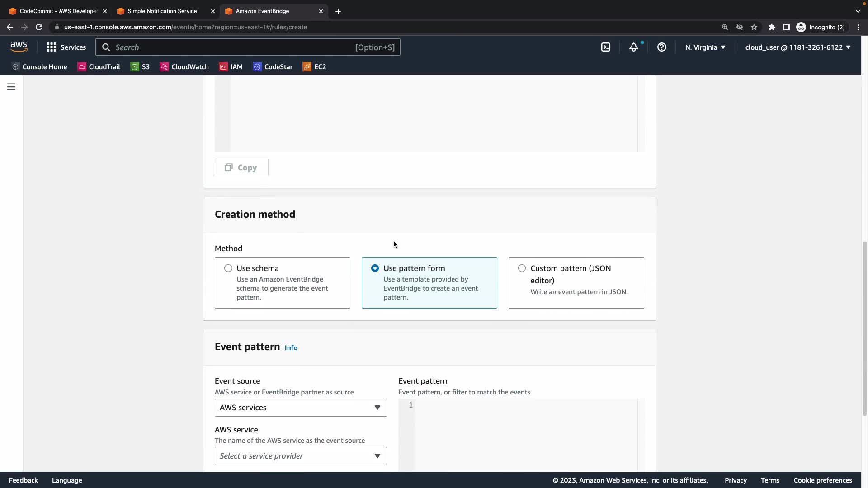This screenshot has width=868, height=488.
Task: Open the Select a service provider dropdown
Action: [x=301, y=456]
